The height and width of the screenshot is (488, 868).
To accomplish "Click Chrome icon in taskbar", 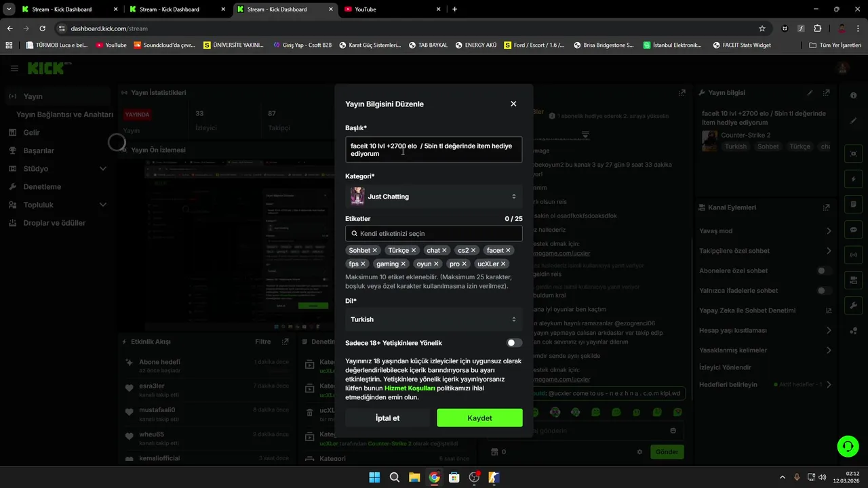I will click(435, 477).
